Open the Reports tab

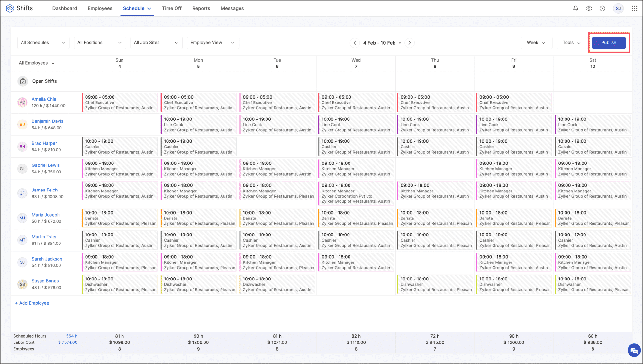point(201,8)
